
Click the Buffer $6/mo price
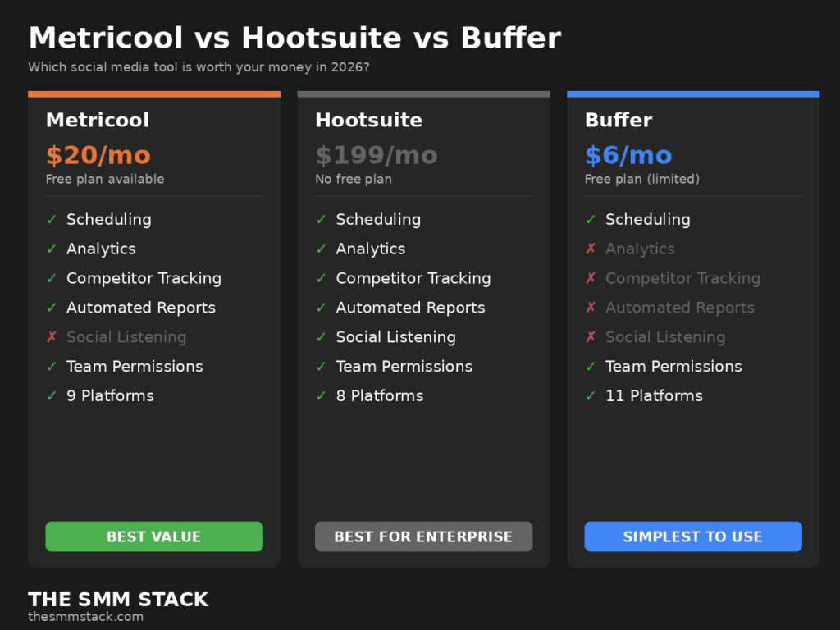(628, 155)
